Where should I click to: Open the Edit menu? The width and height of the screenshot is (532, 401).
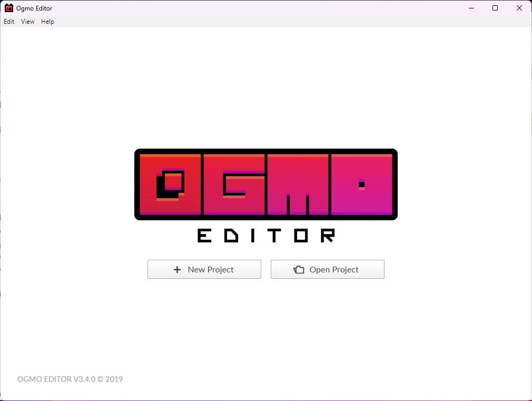point(9,22)
